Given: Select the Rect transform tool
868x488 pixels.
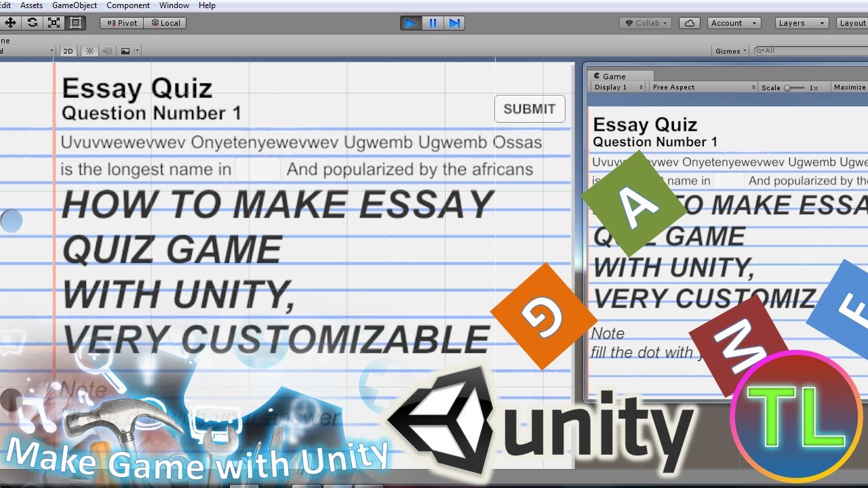Looking at the screenshot, I should (75, 22).
